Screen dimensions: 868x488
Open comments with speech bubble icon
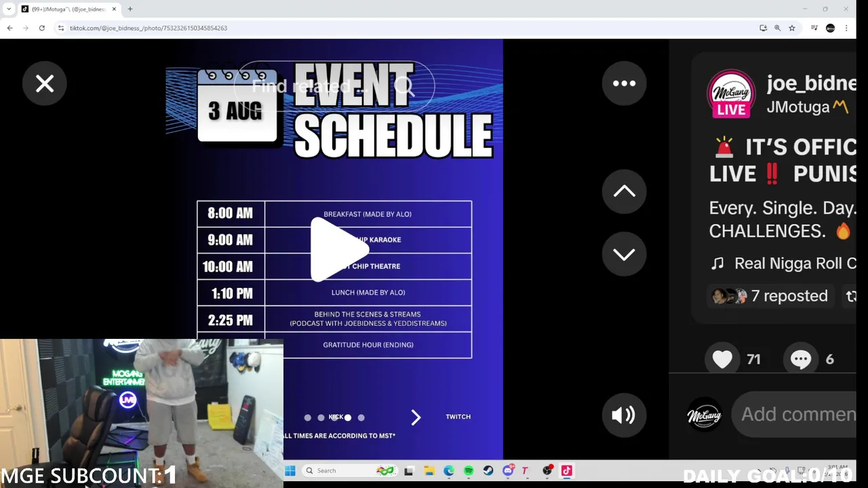tap(801, 359)
